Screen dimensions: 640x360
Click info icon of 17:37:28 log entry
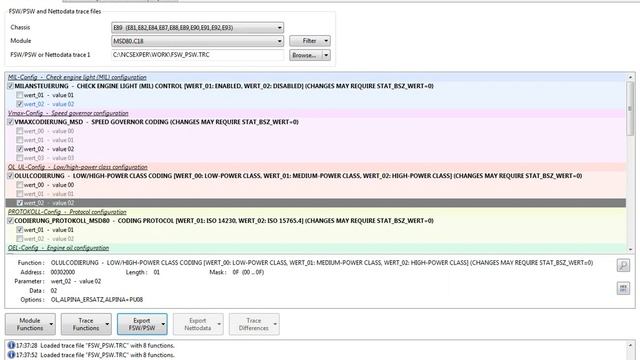tap(11, 345)
